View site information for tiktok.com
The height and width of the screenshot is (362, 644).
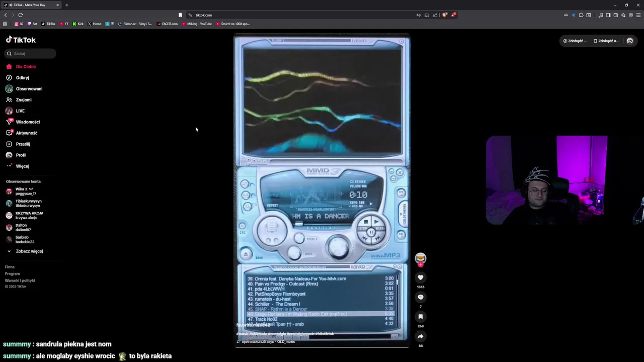[190, 15]
